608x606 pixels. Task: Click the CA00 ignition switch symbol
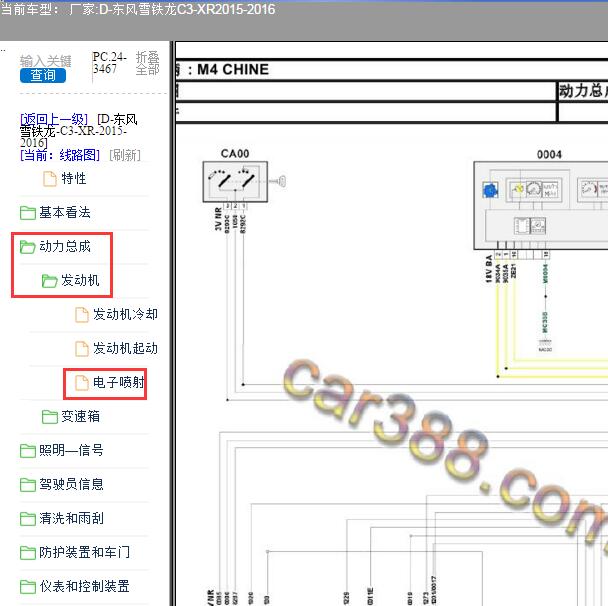pyautogui.click(x=235, y=182)
